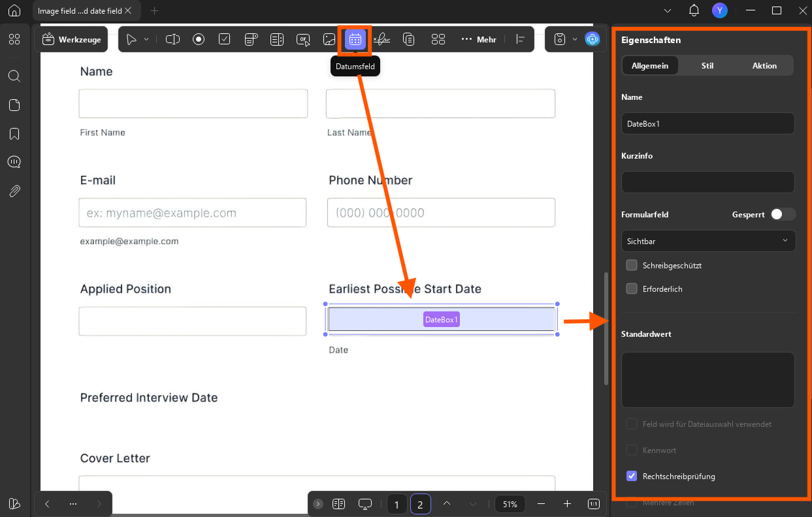Click the Werkzeuge button
The image size is (812, 517).
(72, 39)
